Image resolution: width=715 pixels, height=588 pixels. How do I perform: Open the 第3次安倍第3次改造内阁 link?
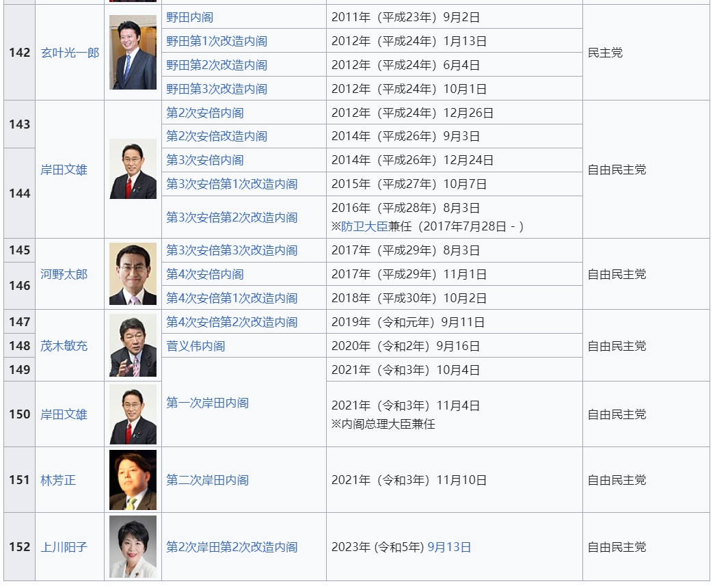232,250
